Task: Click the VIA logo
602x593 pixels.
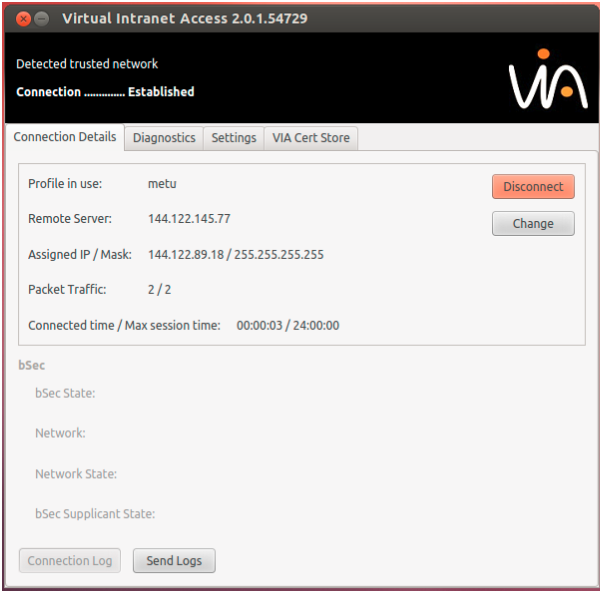Action: (x=548, y=79)
